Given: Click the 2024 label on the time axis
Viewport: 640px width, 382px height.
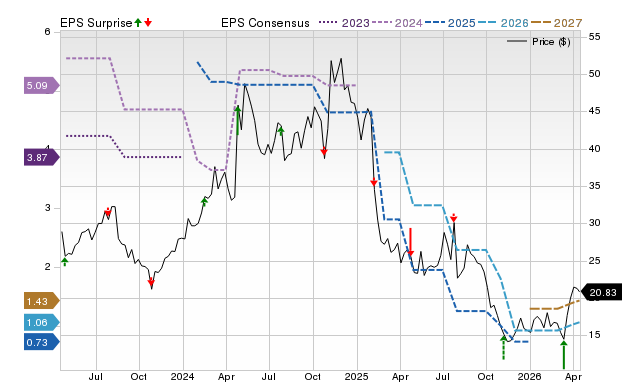Looking at the screenshot, I should 182,376.
